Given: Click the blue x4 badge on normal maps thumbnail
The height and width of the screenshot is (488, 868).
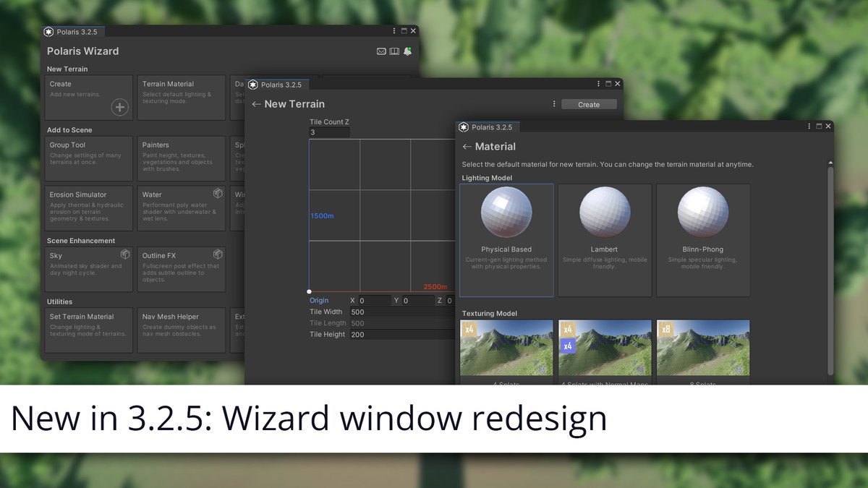Looking at the screenshot, I should [568, 346].
